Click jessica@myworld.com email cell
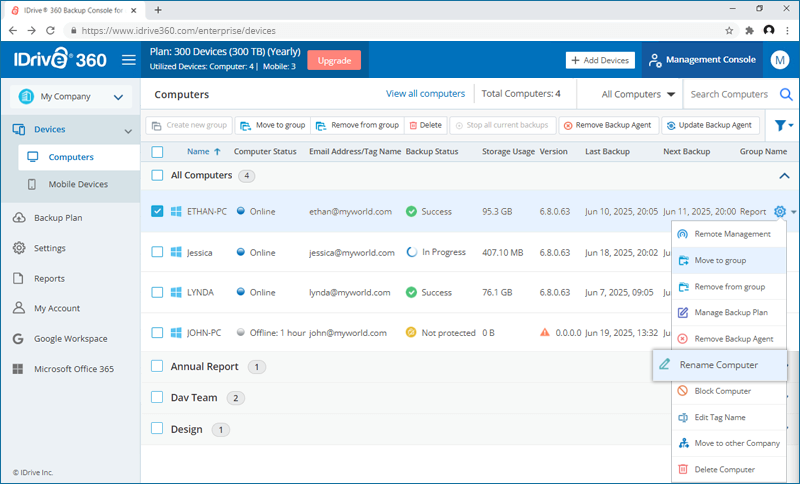Screen dimensions: 800x484 tap(352, 252)
